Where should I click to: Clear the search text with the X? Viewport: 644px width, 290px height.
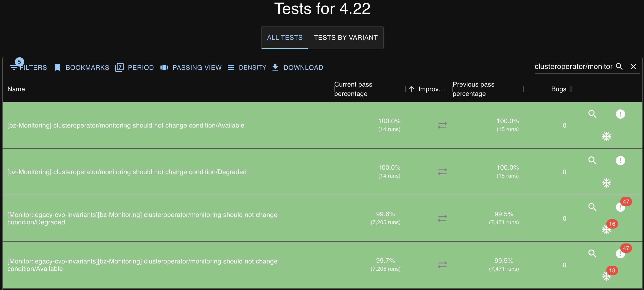(633, 67)
